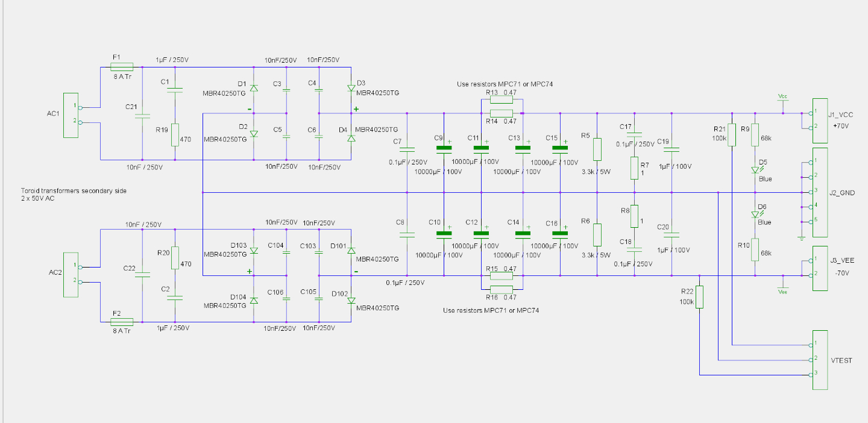This screenshot has height=423, width=868.
Task: Select capacitor C20 symbol
Action: tap(671, 234)
